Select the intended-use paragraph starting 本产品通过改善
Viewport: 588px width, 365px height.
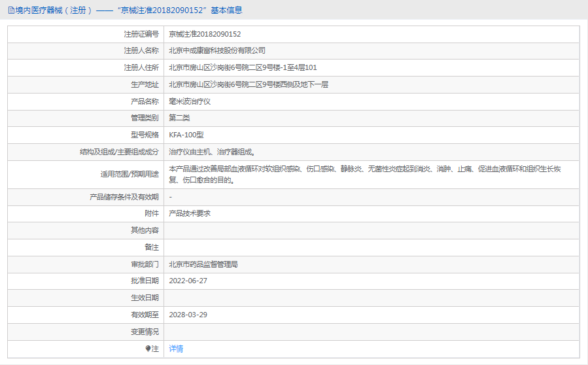point(365,175)
